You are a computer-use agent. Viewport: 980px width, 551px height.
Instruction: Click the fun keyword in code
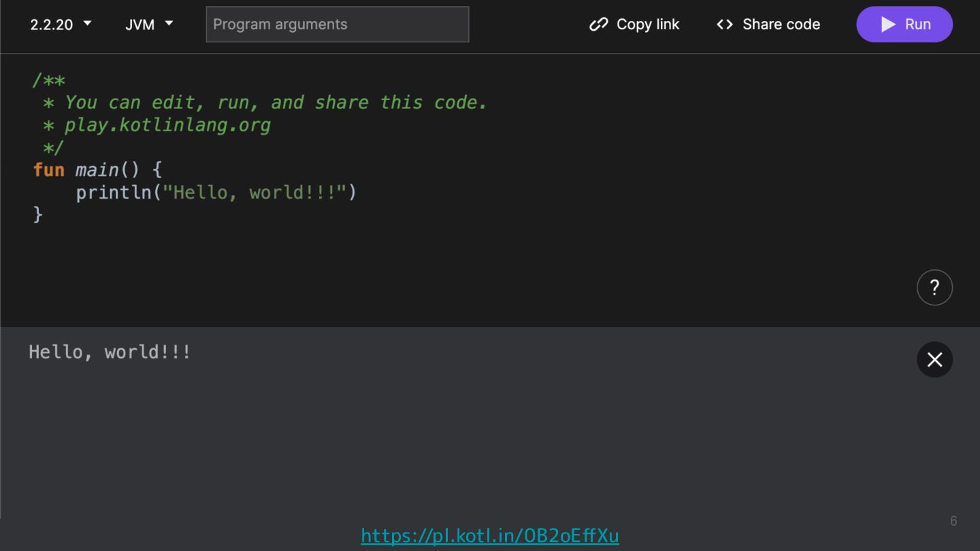coord(48,170)
